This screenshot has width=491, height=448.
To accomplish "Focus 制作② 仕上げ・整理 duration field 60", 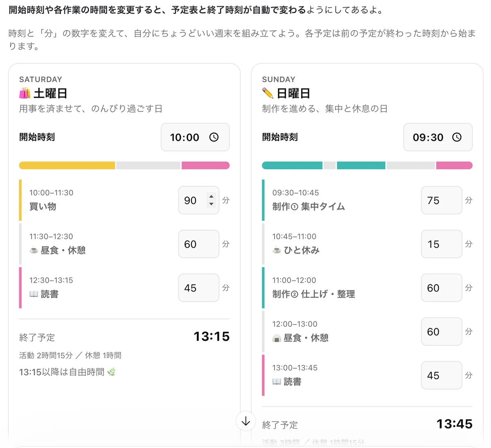I will tap(441, 288).
